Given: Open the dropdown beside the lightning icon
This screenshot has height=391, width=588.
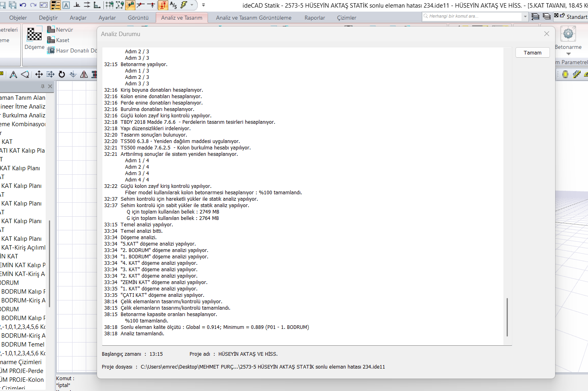Looking at the screenshot, I should tap(192, 5).
